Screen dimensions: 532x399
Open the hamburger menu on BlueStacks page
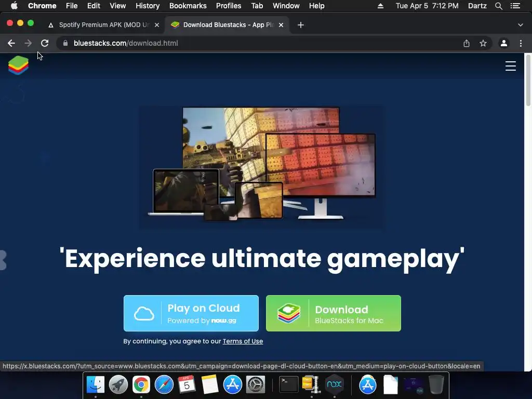510,66
